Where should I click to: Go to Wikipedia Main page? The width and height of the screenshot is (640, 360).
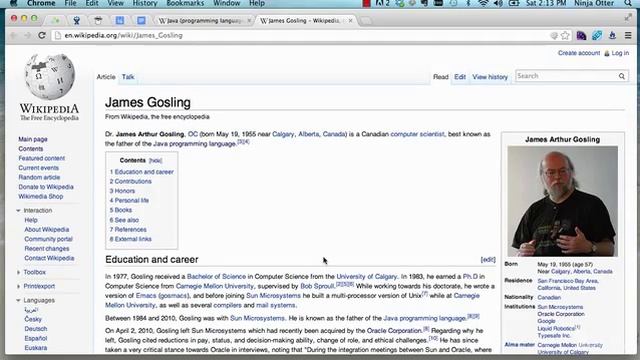coord(33,139)
